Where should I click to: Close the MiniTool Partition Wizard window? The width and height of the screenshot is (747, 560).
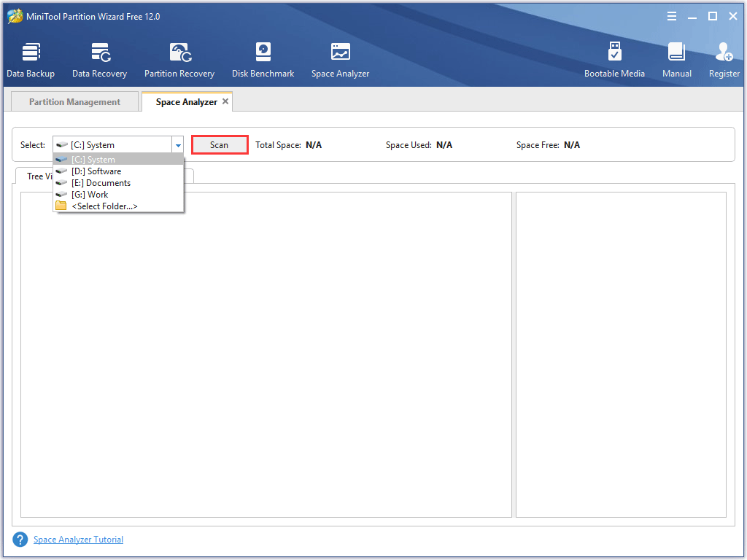(x=733, y=16)
